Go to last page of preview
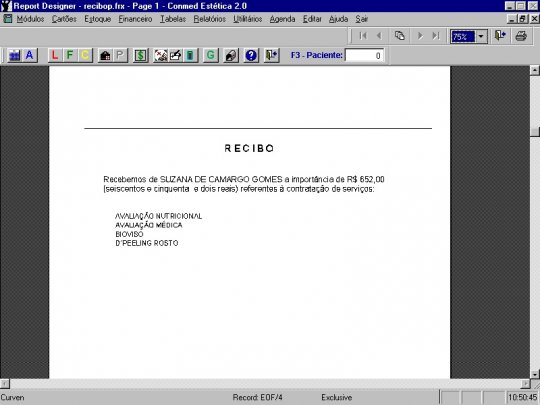The height and width of the screenshot is (405, 540). (x=436, y=36)
